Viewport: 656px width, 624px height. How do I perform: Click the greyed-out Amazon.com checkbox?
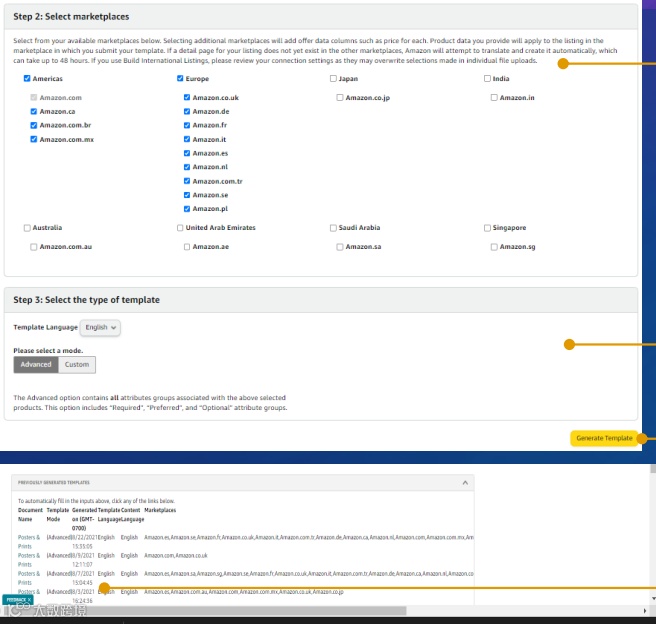tap(34, 97)
